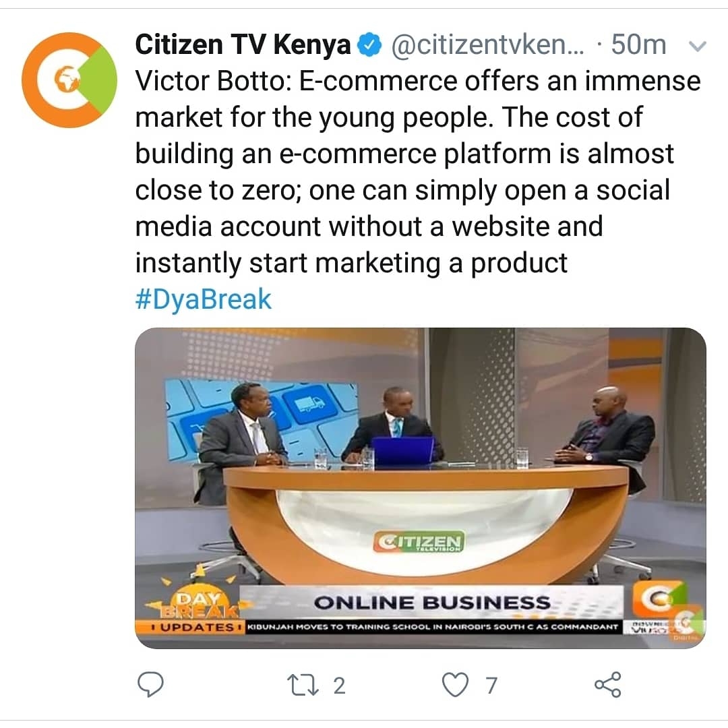Click the ONLINE BUSINESS banner in image

click(x=432, y=603)
